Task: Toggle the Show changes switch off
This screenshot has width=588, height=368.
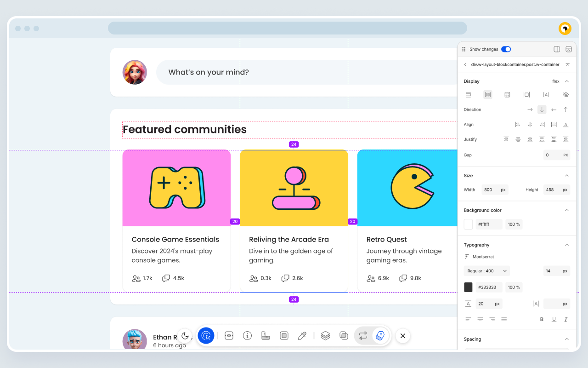Action: click(506, 49)
